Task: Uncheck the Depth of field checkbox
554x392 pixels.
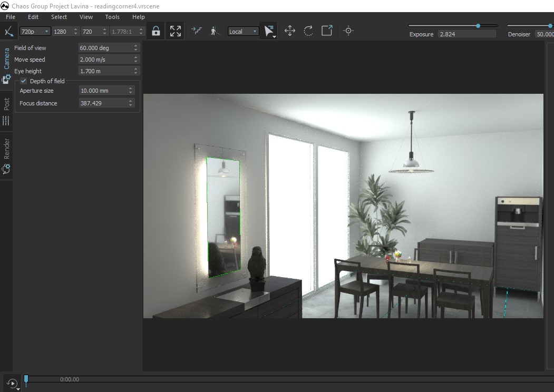Action: (23, 81)
